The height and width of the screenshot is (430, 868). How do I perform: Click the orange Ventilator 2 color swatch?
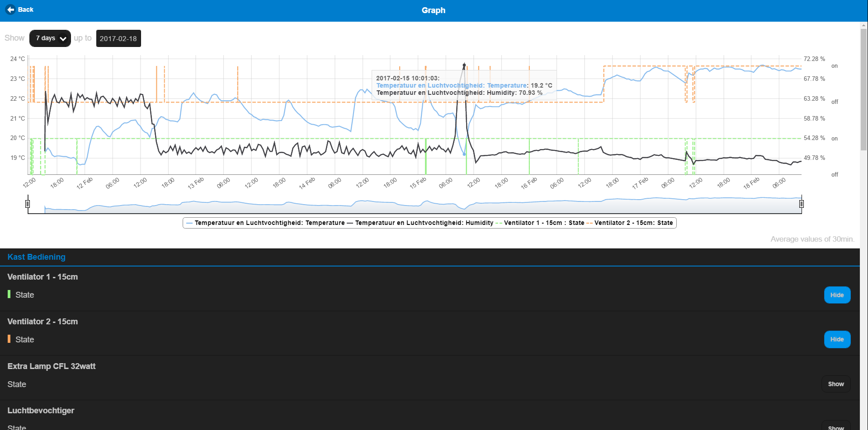(9, 339)
